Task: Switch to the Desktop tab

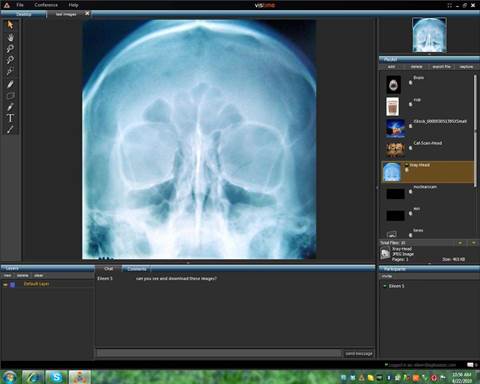Action: pyautogui.click(x=23, y=14)
